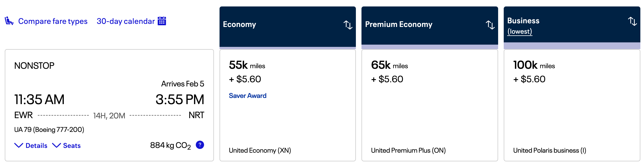This screenshot has width=644, height=165.
Task: Expand the Seats chevron
Action: (57, 145)
